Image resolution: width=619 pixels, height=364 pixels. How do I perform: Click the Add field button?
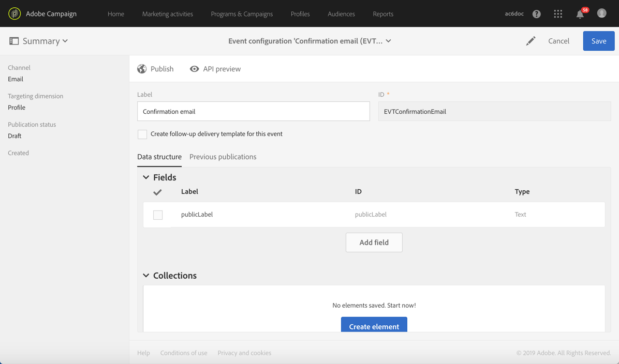374,242
